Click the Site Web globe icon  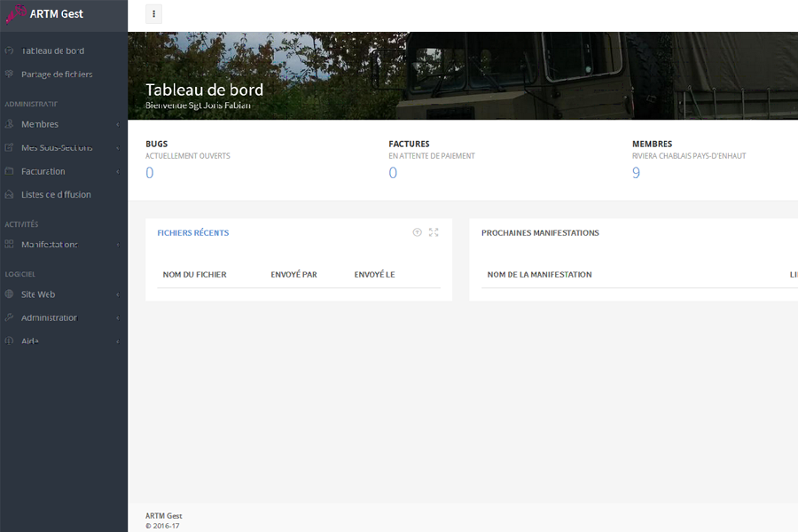point(10,294)
